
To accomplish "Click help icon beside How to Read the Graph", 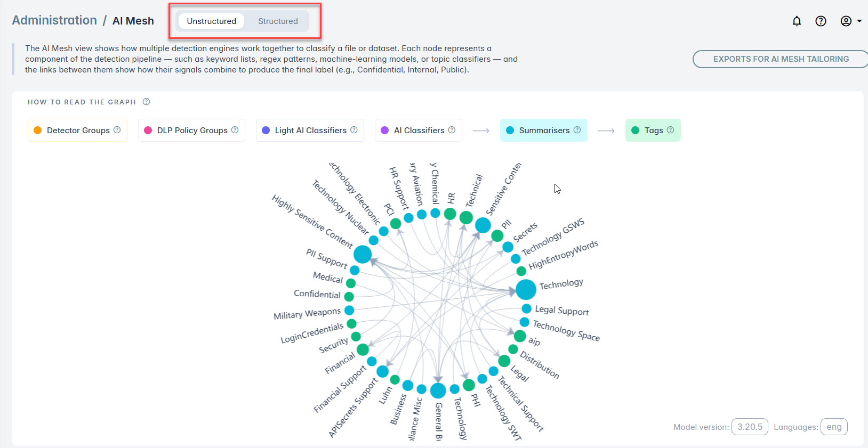I will click(x=146, y=102).
